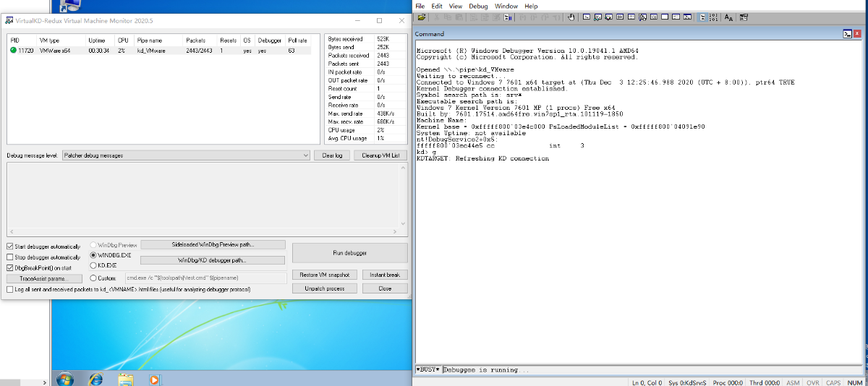Image resolution: width=868 pixels, height=386 pixels.
Task: Click Open source file icon in WinDbg toolbar
Action: 422,17
